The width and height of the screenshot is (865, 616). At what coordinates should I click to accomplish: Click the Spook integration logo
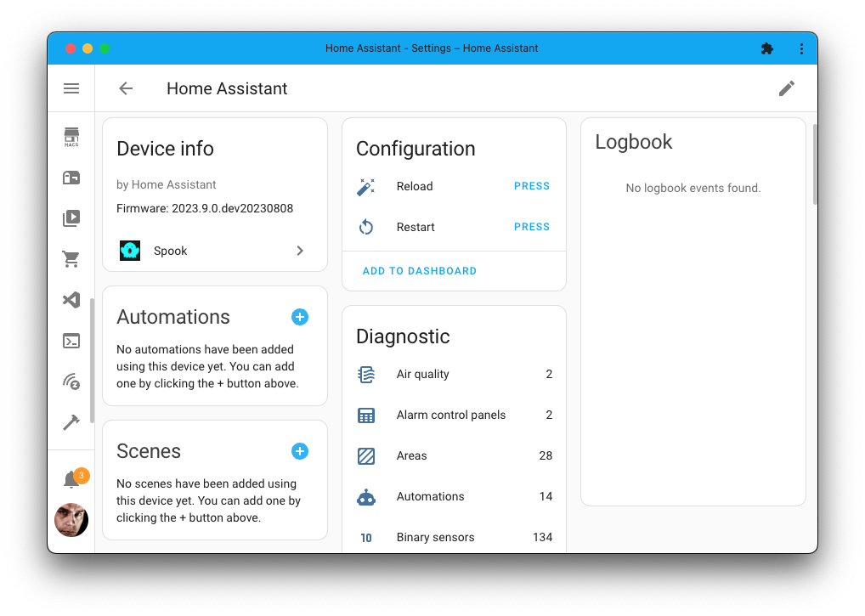(129, 250)
